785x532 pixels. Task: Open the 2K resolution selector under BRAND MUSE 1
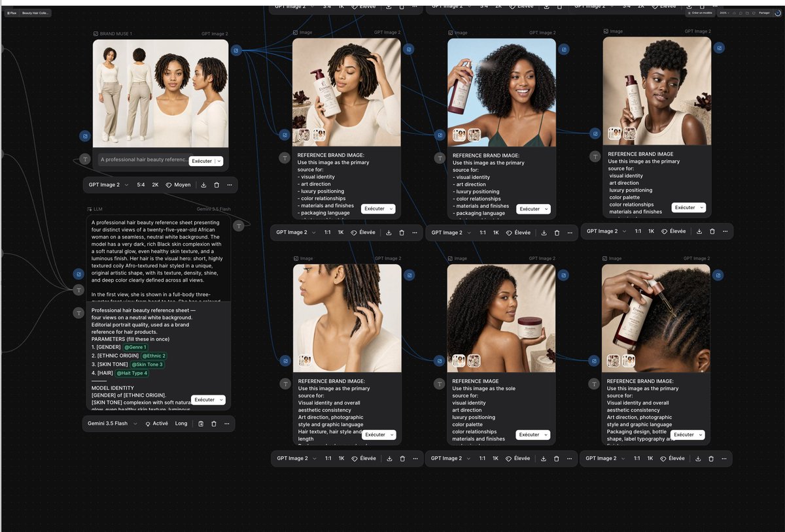[155, 185]
